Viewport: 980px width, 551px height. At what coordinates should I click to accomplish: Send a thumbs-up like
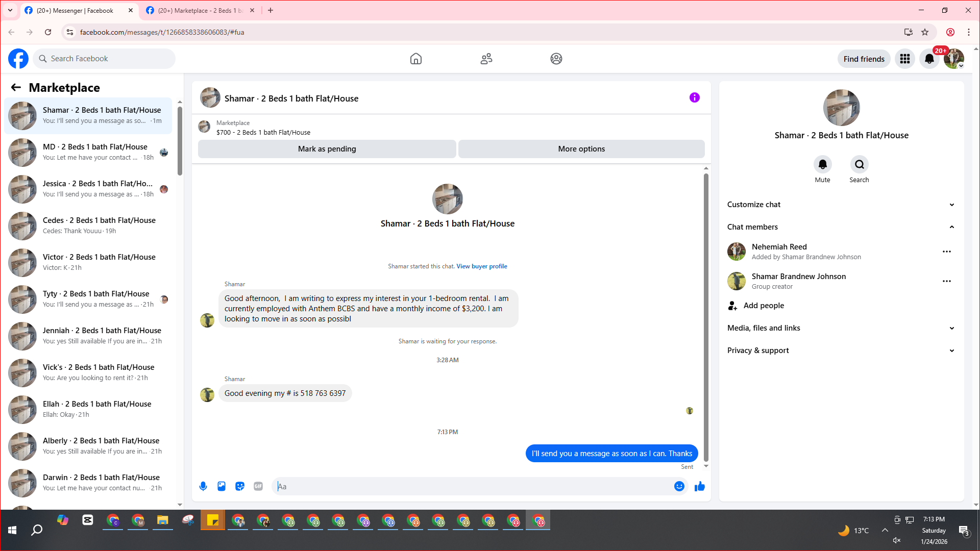tap(699, 486)
